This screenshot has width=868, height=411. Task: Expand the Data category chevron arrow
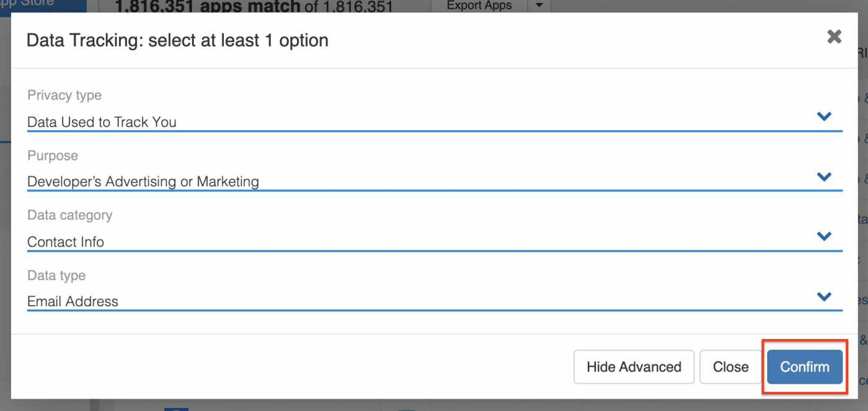click(823, 236)
